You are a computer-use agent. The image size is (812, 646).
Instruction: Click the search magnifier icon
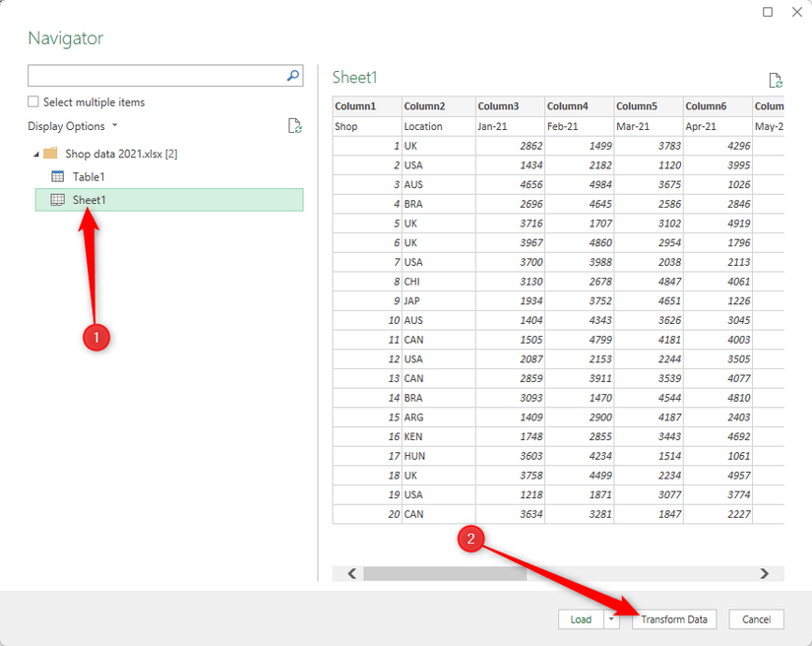point(291,75)
